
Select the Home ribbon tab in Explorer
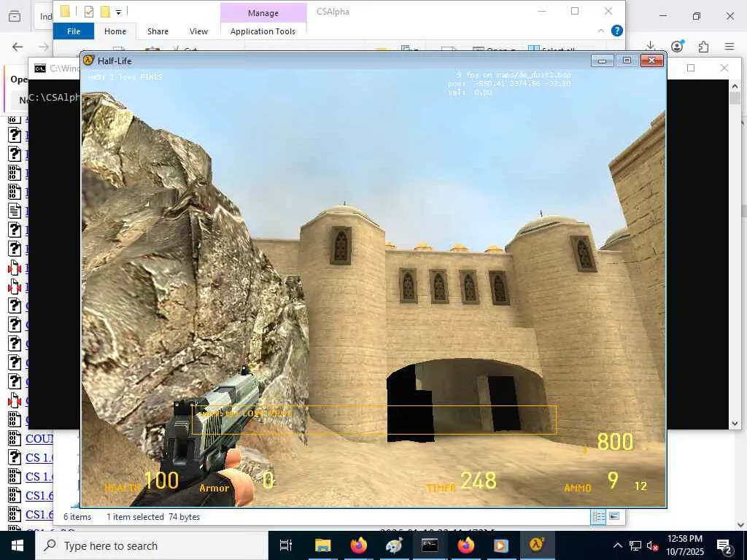click(115, 31)
